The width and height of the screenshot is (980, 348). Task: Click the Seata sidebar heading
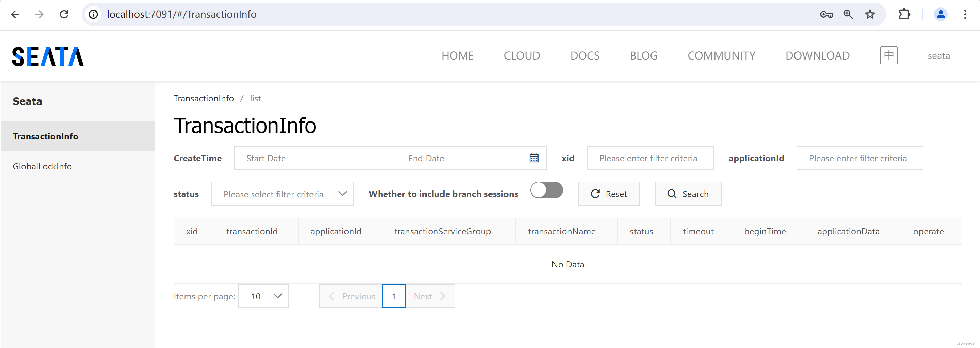27,101
